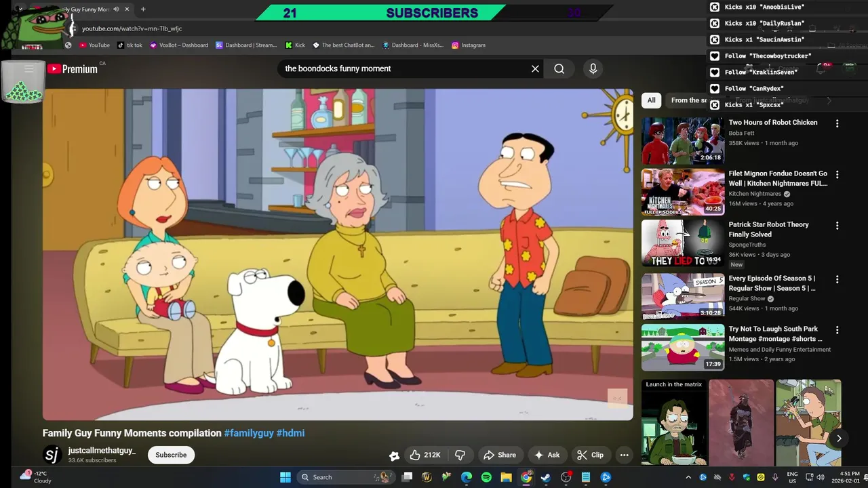This screenshot has height=488, width=868.
Task: Open Launch in the matrix short
Action: [674, 422]
